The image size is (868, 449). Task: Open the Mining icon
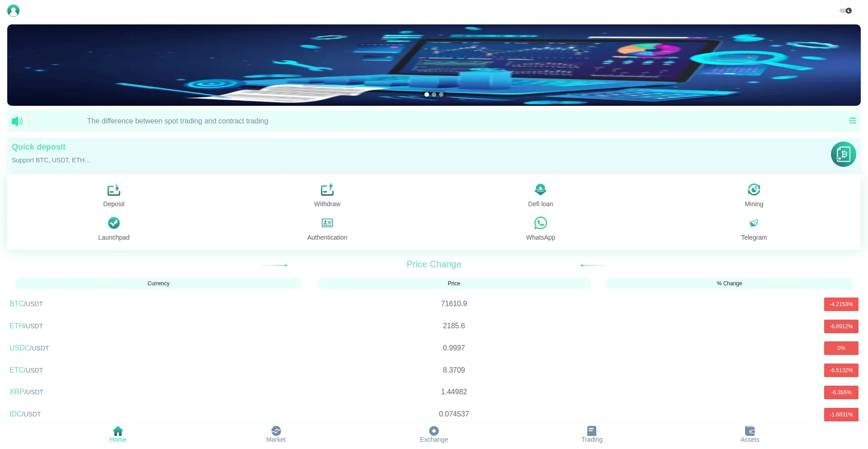(x=754, y=189)
